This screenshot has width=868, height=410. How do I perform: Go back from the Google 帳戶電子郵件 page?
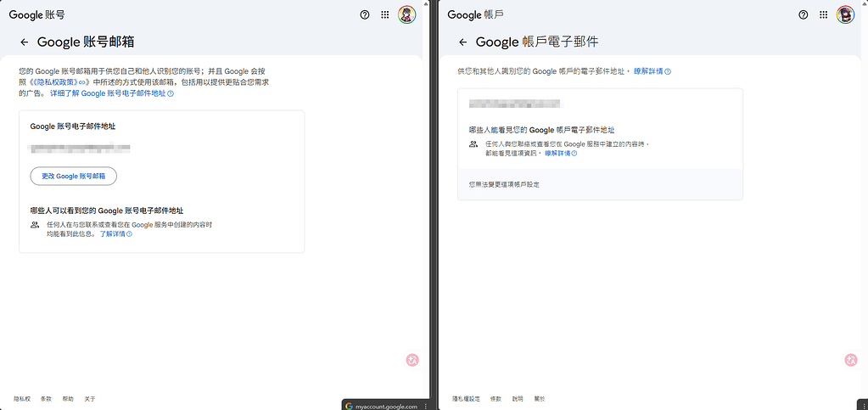tap(463, 42)
